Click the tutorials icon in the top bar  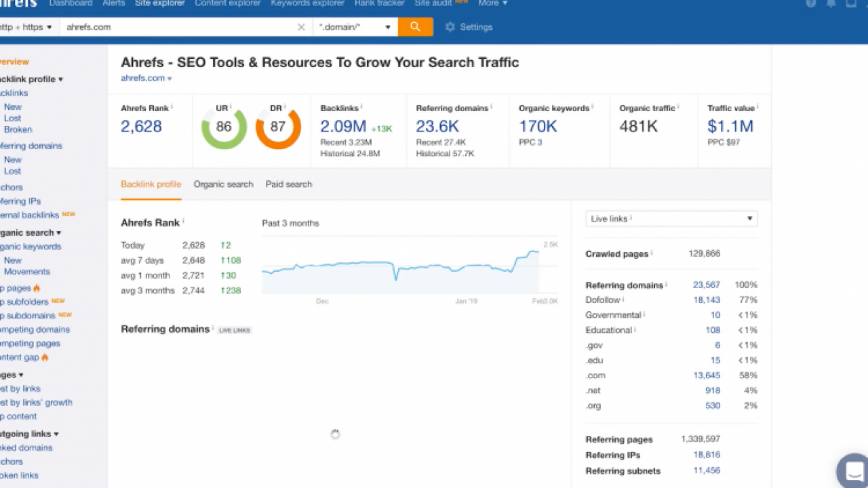tap(851, 4)
